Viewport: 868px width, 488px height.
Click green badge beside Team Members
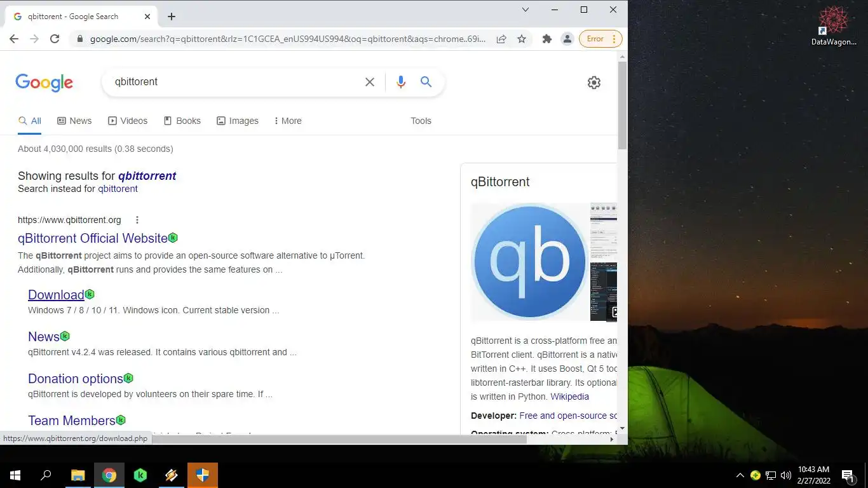[121, 420]
